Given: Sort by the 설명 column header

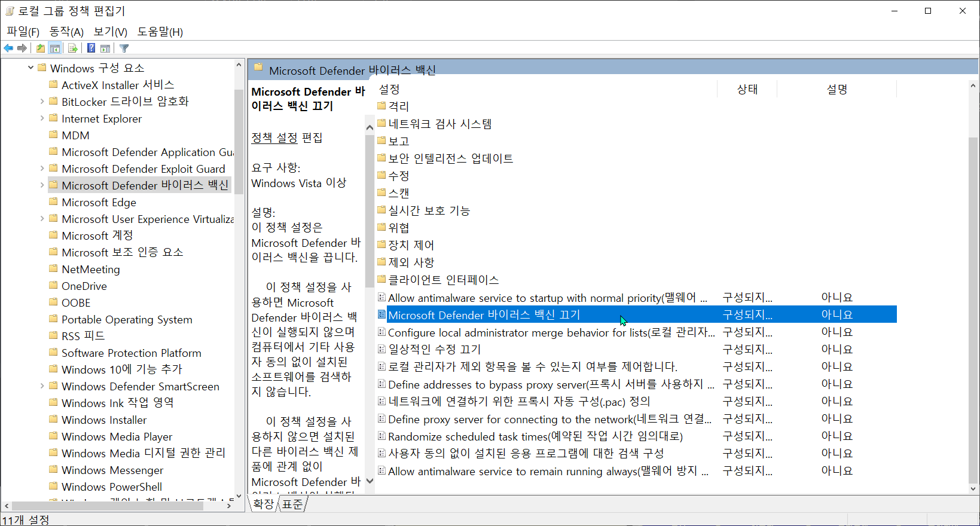Looking at the screenshot, I should tap(837, 89).
